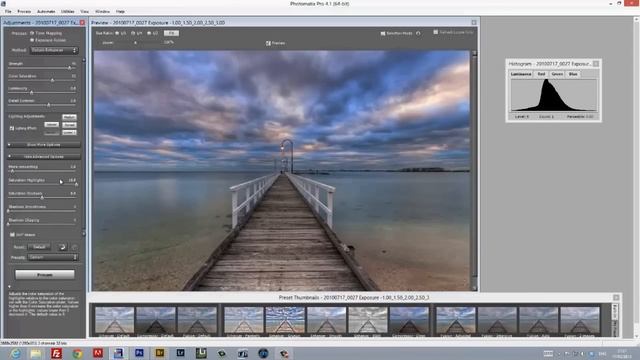Open the Automate menu
640x360 pixels.
coord(46,11)
